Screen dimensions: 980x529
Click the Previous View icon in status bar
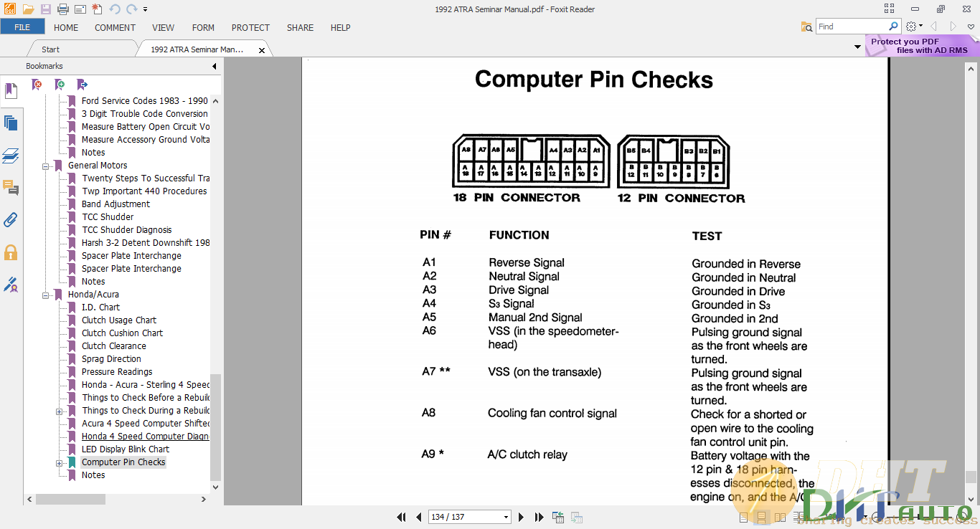(558, 517)
